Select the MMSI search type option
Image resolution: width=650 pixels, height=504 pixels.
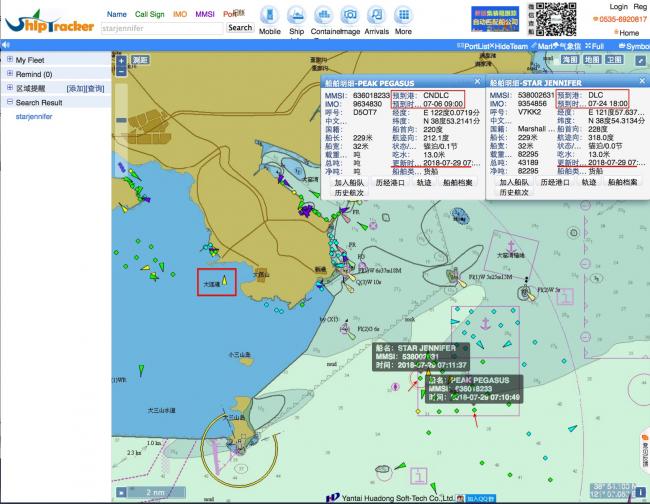pos(206,15)
